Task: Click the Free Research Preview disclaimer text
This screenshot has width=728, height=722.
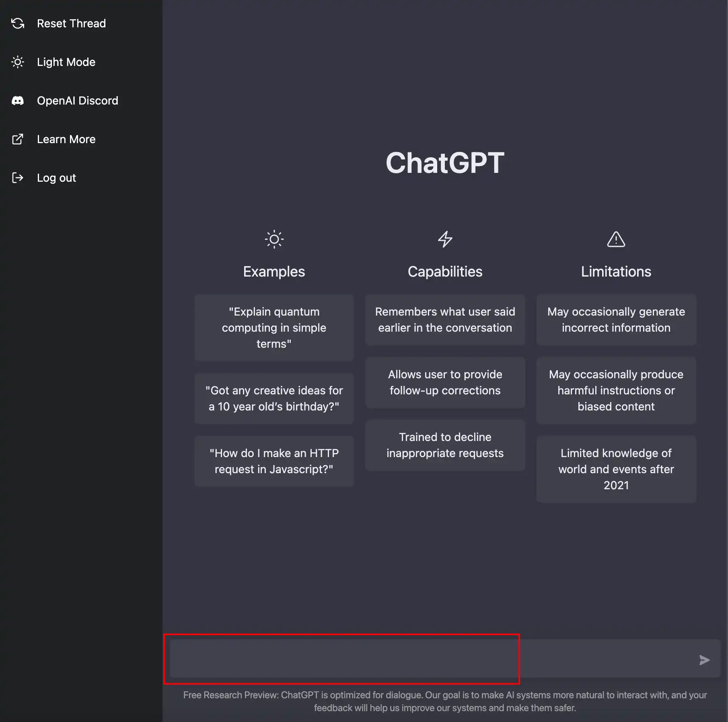Action: [445, 701]
